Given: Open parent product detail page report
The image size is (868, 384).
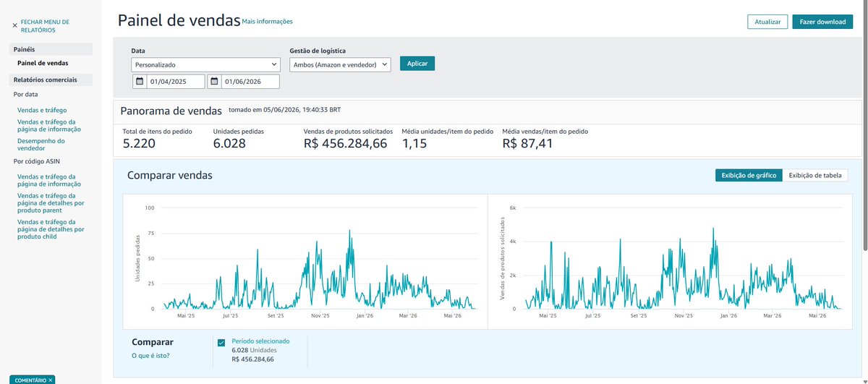Looking at the screenshot, I should (x=51, y=203).
